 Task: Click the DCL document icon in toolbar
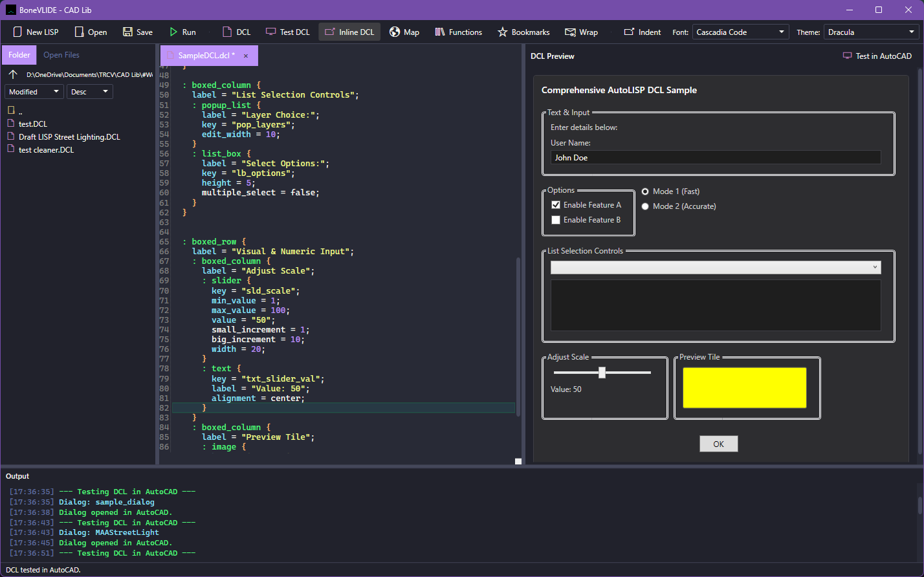[227, 32]
